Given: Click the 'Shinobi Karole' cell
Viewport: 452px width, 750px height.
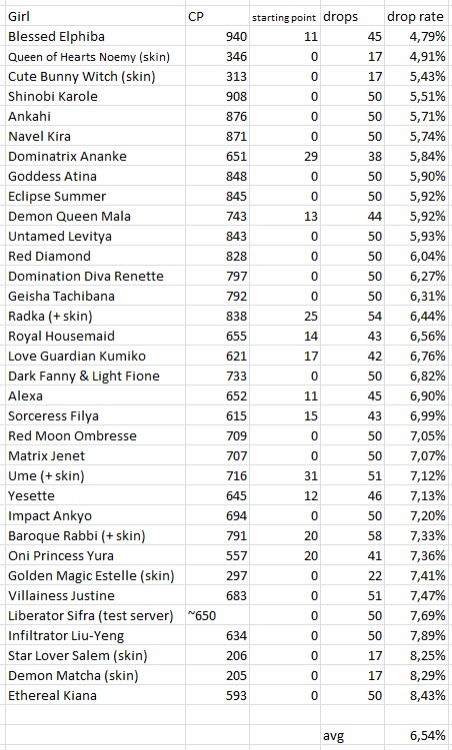Looking at the screenshot, I should point(95,96).
